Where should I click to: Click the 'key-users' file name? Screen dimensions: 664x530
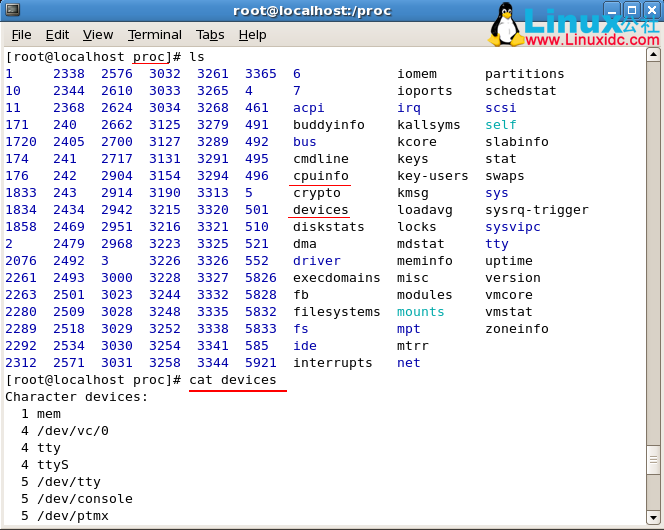pyautogui.click(x=433, y=176)
